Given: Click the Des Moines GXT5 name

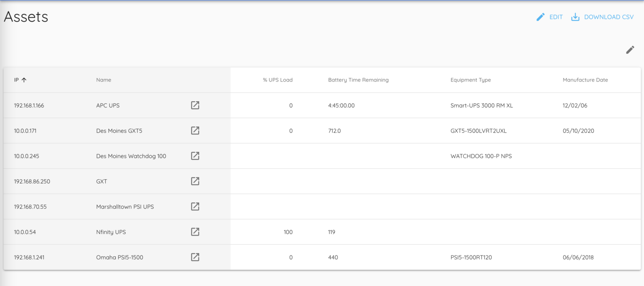Looking at the screenshot, I should tap(119, 131).
